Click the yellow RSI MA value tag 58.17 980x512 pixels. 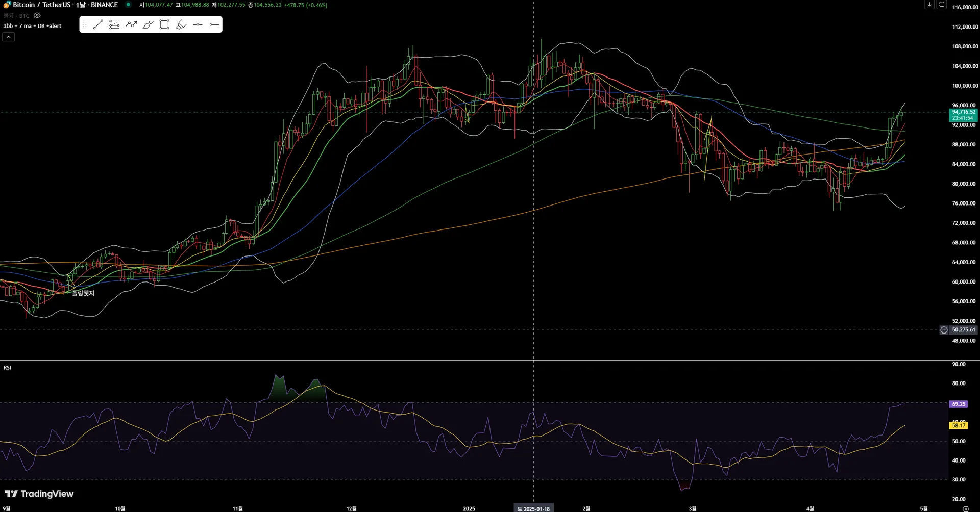959,425
